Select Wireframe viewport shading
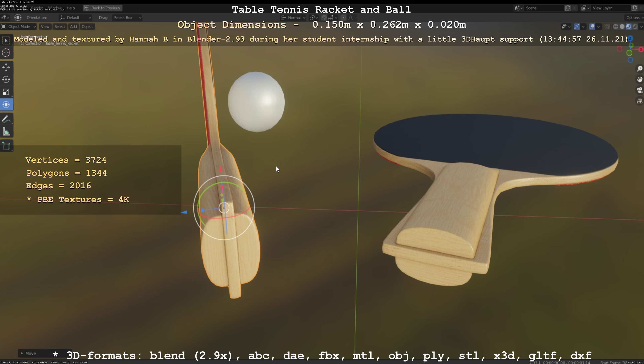This screenshot has height=364, width=644. click(x=616, y=26)
